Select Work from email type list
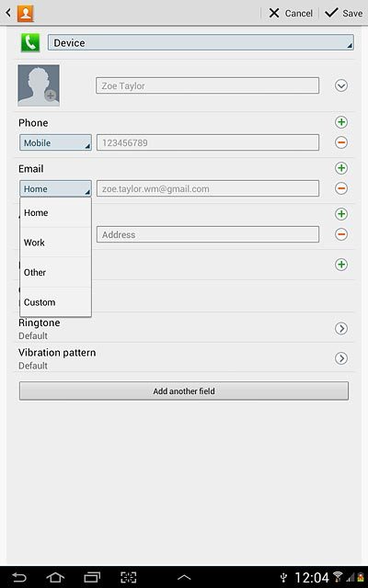The height and width of the screenshot is (588, 368). coord(55,243)
